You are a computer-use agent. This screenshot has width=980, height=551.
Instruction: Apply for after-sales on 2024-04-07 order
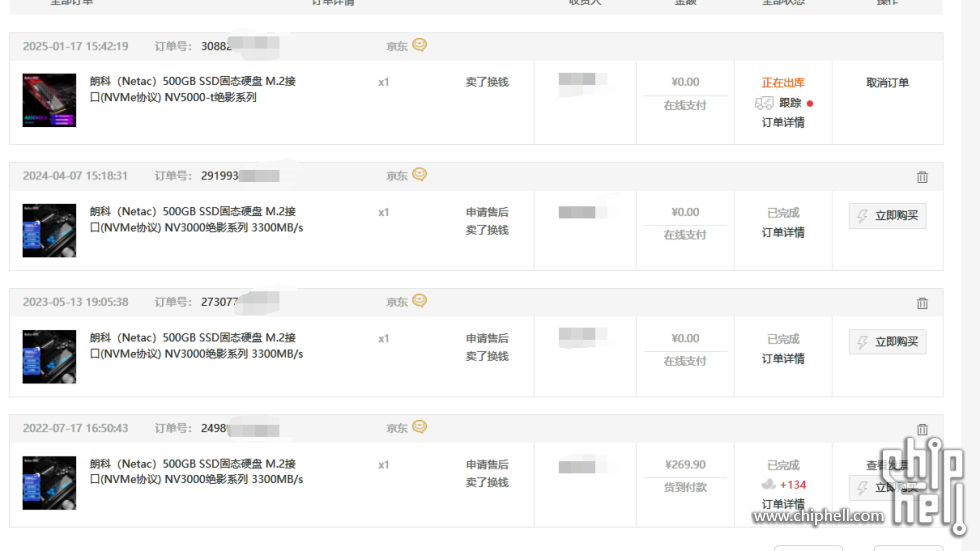click(x=487, y=212)
